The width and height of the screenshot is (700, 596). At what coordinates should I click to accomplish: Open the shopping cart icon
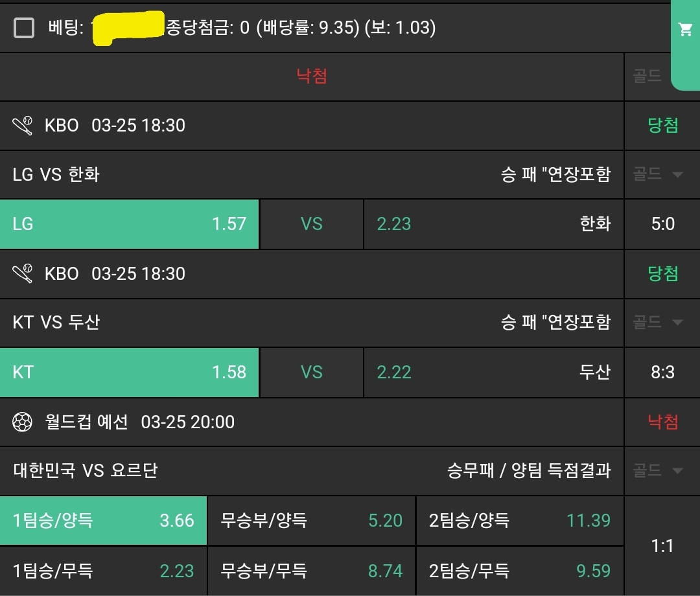pos(684,29)
